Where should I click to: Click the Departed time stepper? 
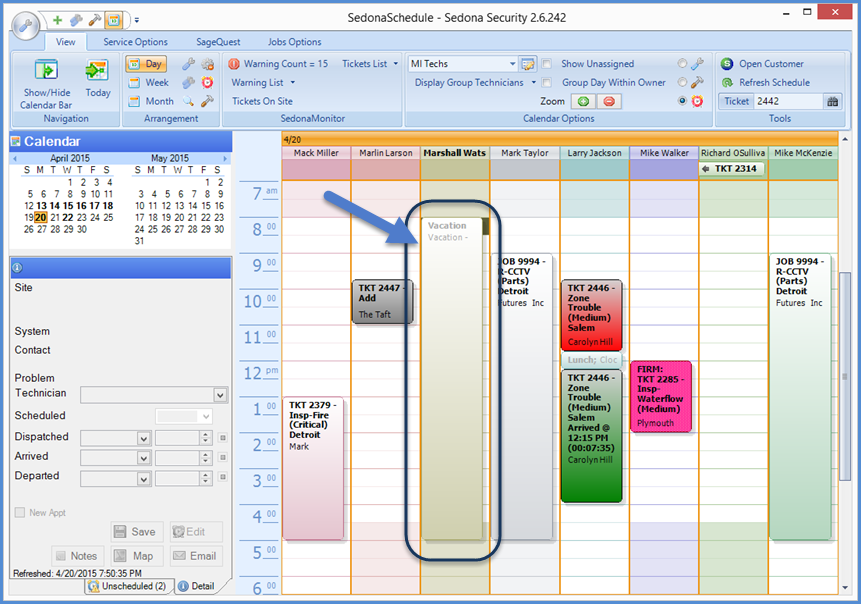pos(206,479)
